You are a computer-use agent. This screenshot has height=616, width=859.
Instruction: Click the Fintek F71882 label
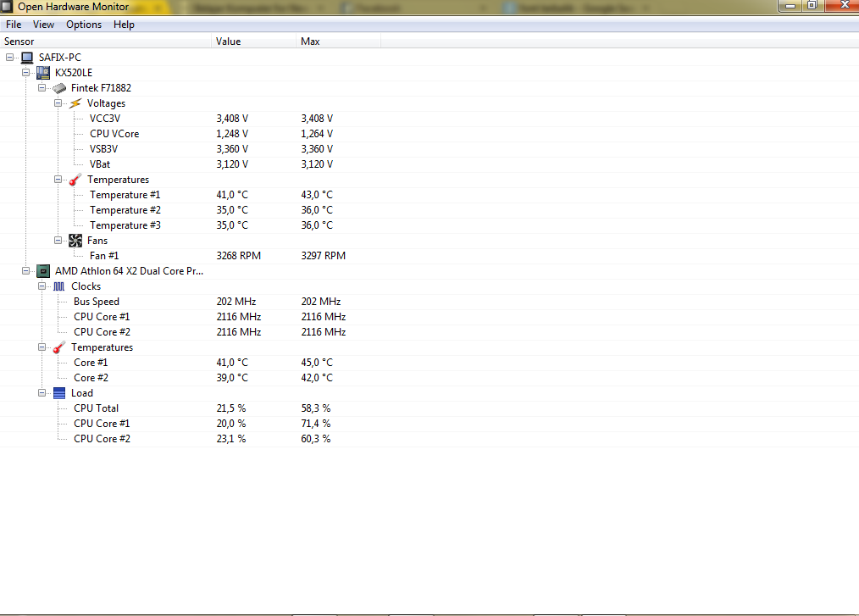[101, 87]
